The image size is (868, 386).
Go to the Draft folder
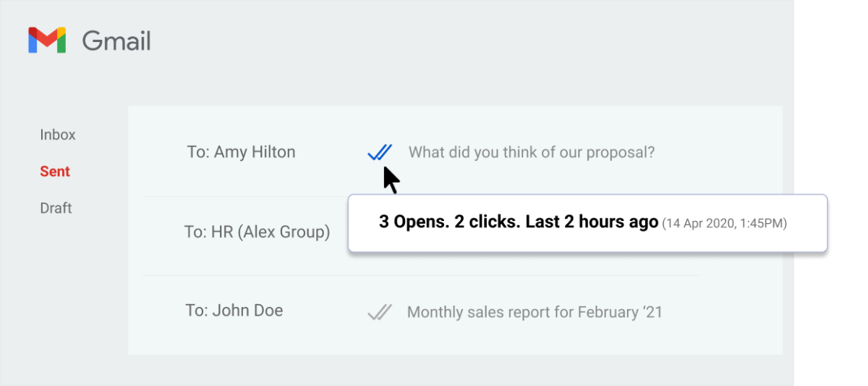pos(56,208)
